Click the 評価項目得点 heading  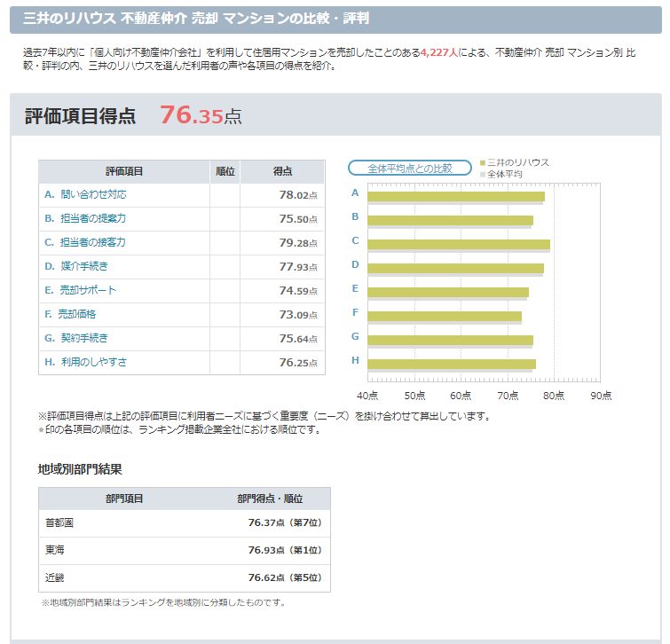(x=81, y=116)
